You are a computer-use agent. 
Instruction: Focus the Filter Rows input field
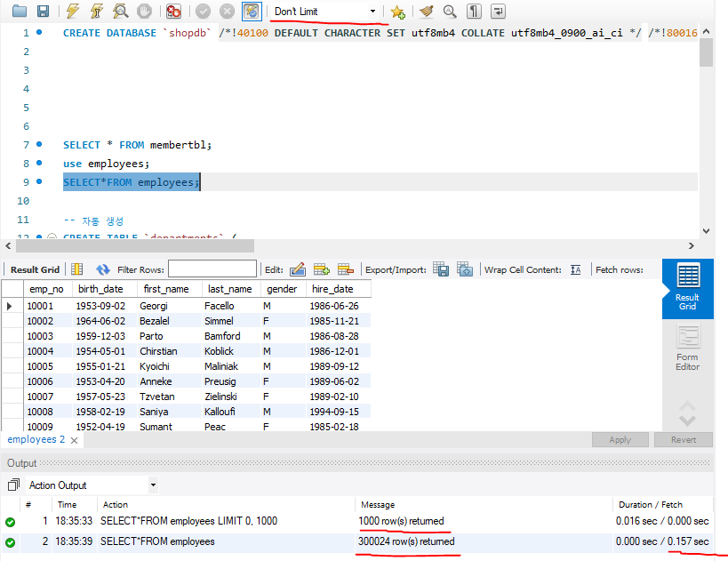point(212,268)
